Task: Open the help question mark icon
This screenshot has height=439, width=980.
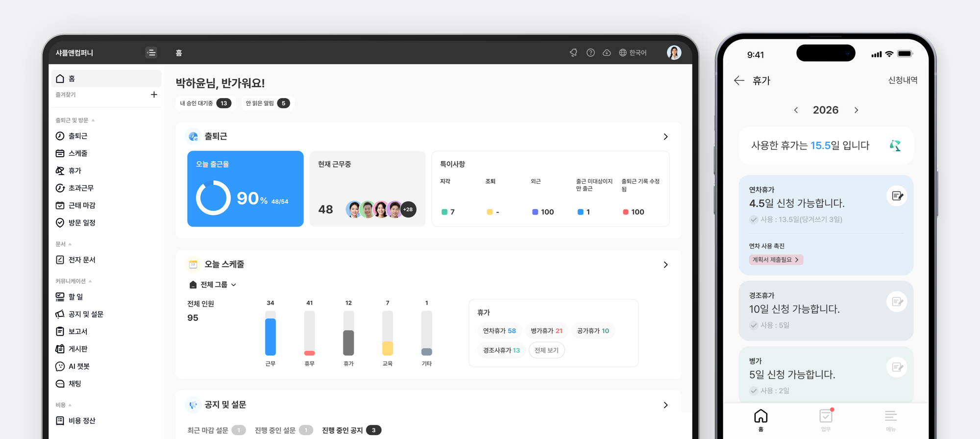Action: pos(590,52)
